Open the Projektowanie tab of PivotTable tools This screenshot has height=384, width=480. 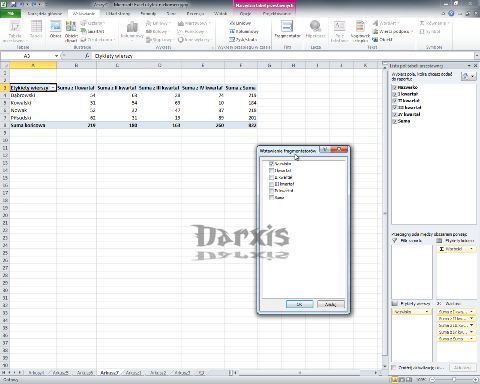[277, 14]
